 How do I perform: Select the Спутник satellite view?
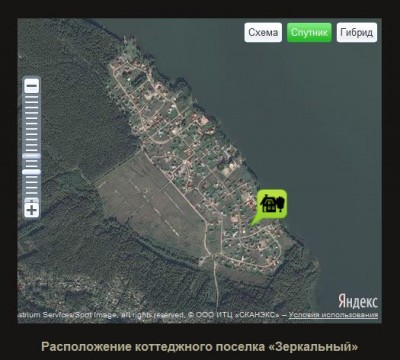point(309,33)
